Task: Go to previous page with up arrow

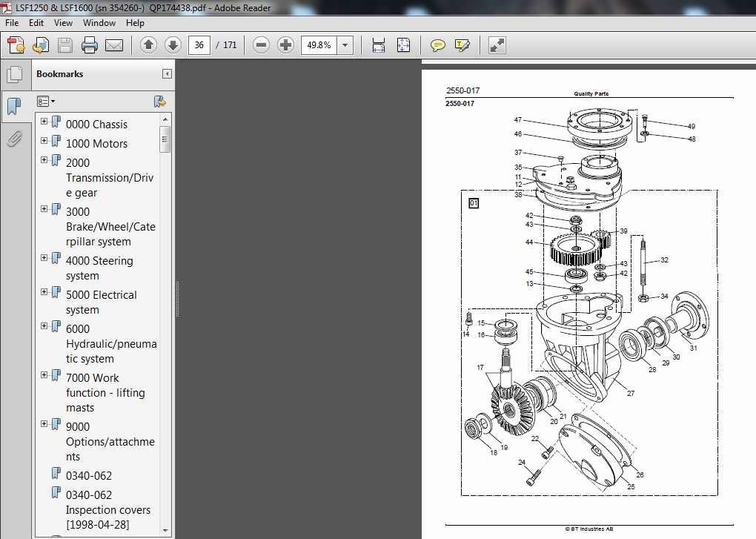Action: click(x=148, y=45)
